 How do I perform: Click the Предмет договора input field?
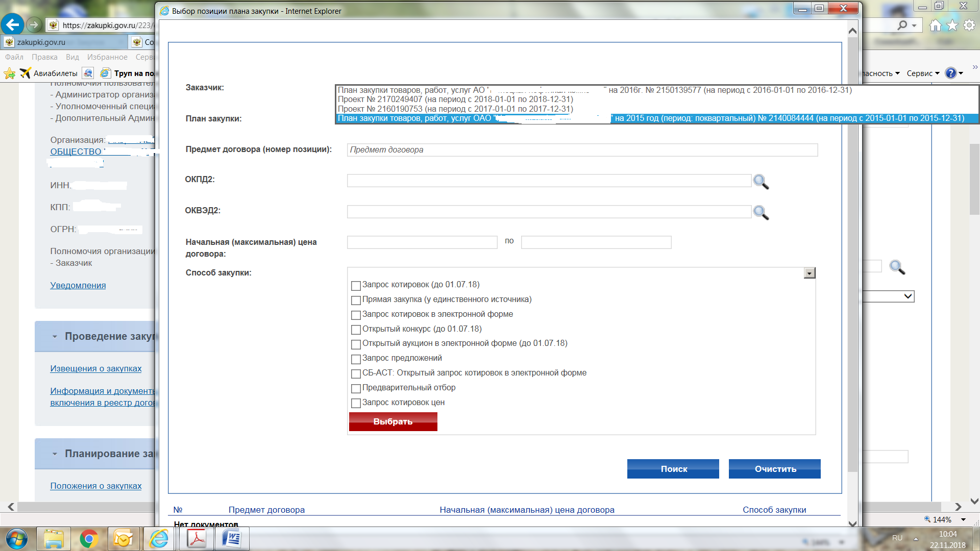coord(582,150)
